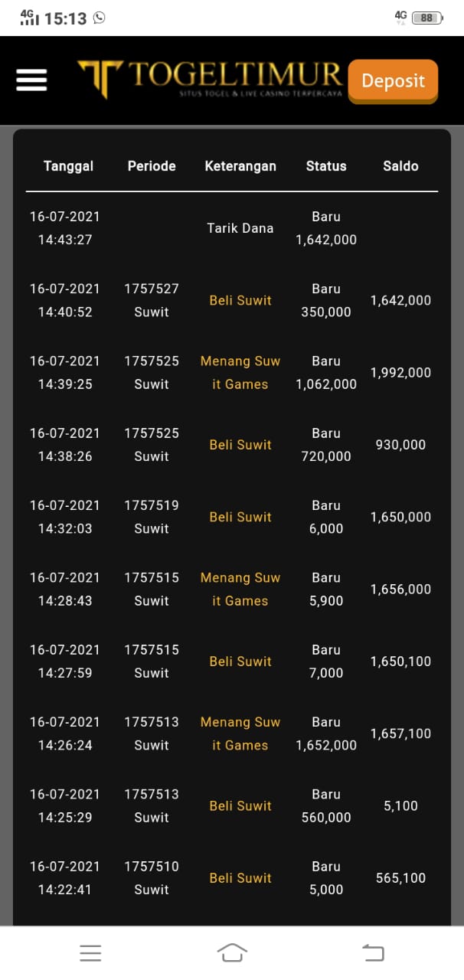Screen dimensions: 464x980
Task: Click the Tanggal column header
Action: [x=68, y=166]
